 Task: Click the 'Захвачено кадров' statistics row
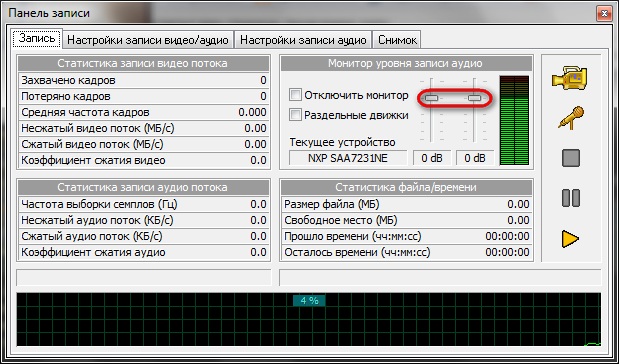[x=144, y=80]
